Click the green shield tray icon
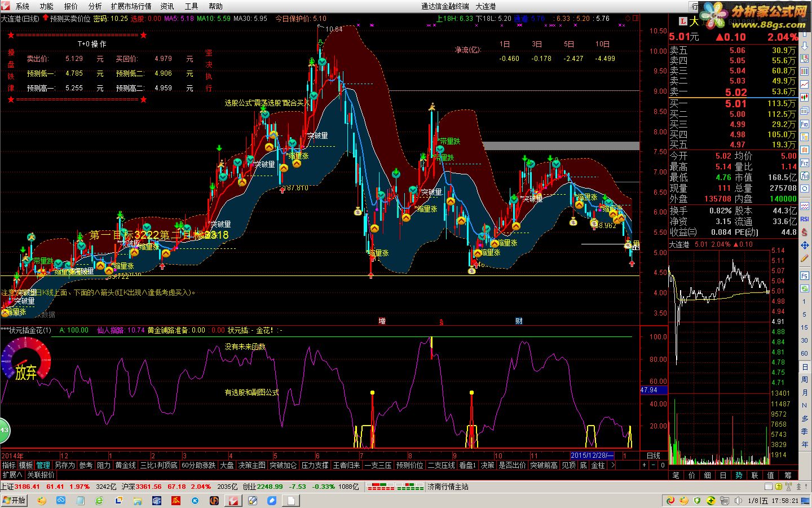The height and width of the screenshot is (508, 812). 698,500
